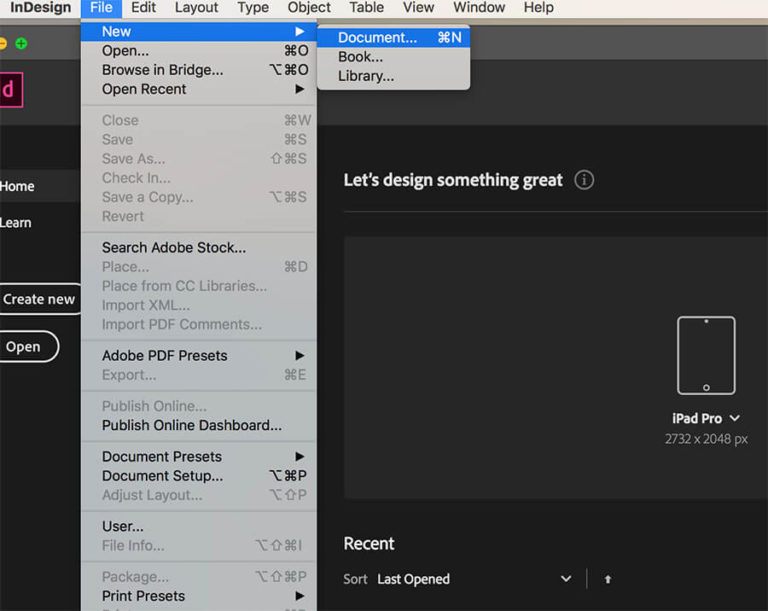Expand the iPad Pro preset chevron
This screenshot has height=611, width=768.
pos(735,418)
